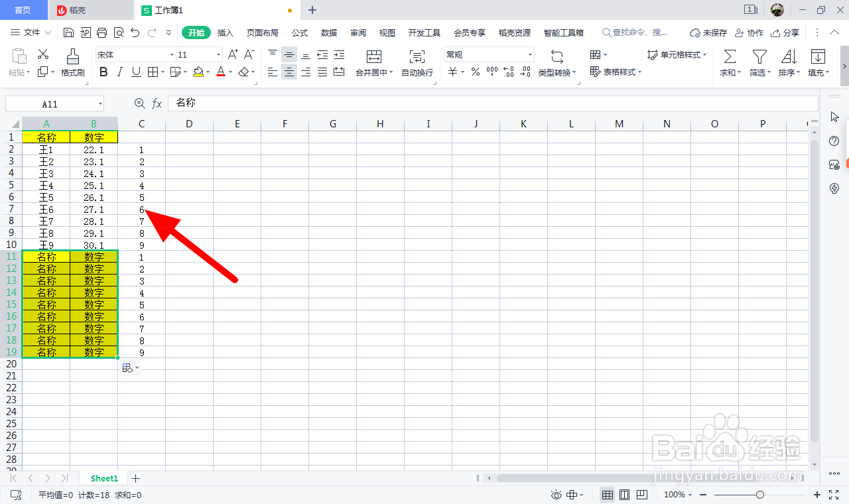
Task: Switch to the 审阅 Review tab
Action: coord(358,32)
